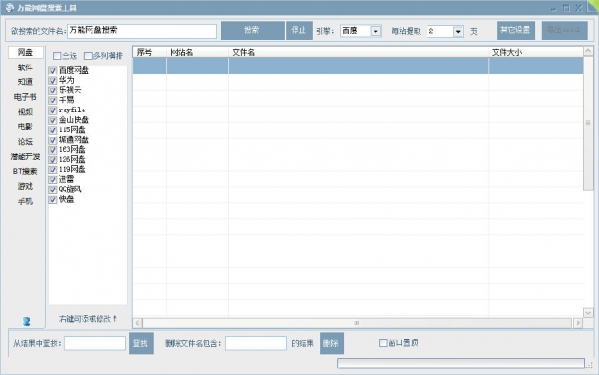Focus the 删除文件名包含 input field

click(x=256, y=343)
